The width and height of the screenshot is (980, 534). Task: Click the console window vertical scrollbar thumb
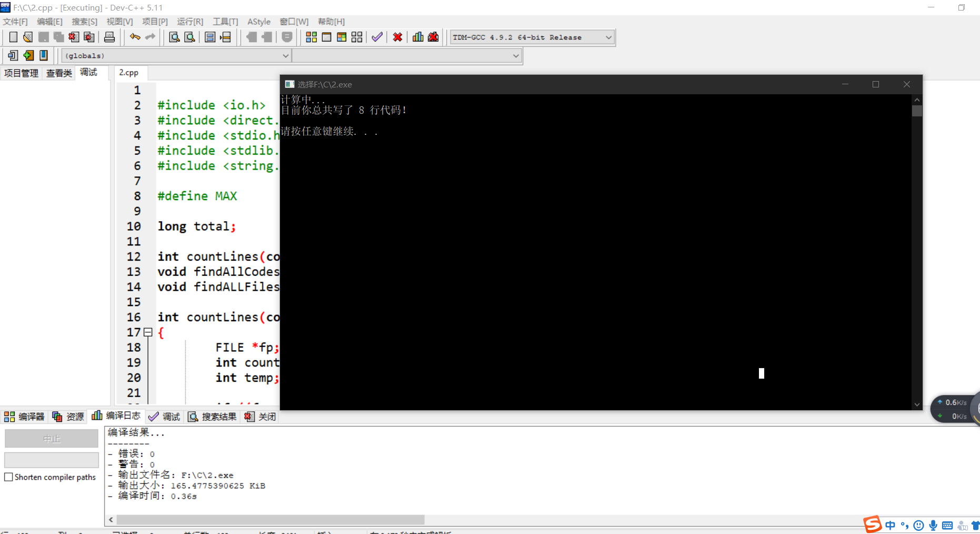917,111
